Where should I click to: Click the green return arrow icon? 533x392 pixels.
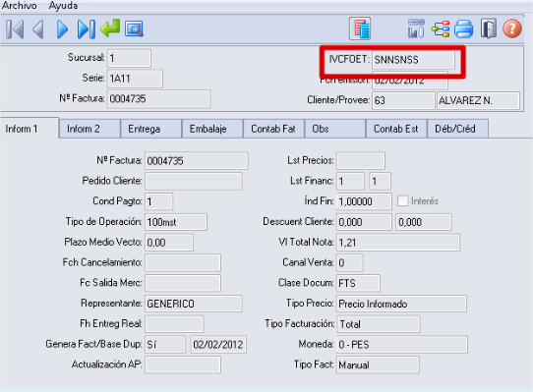coord(110,28)
